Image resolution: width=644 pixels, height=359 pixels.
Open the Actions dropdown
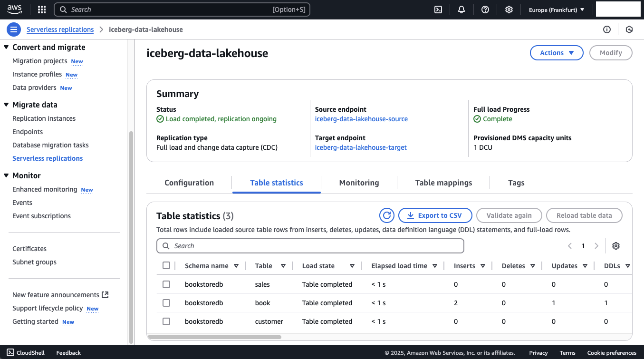click(x=556, y=53)
